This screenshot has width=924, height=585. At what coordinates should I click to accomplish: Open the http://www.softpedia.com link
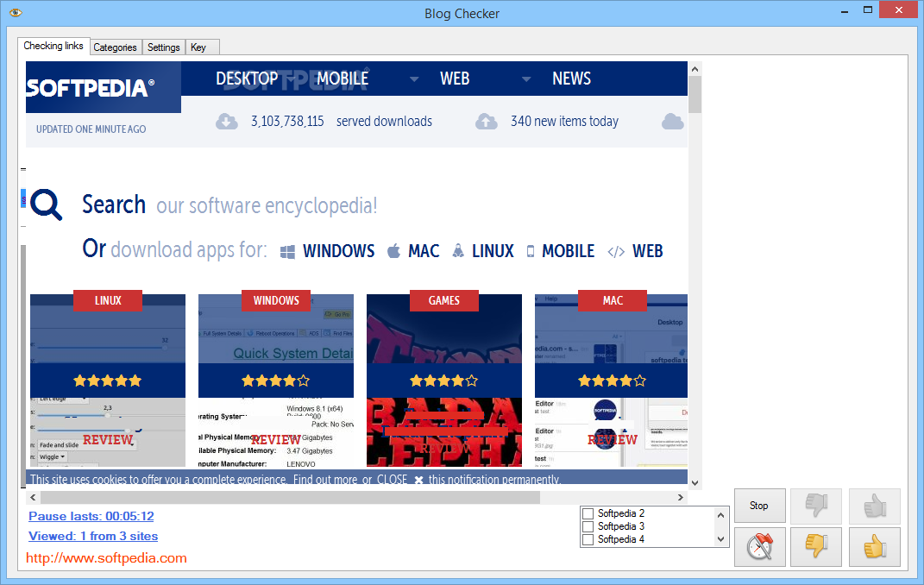(106, 558)
